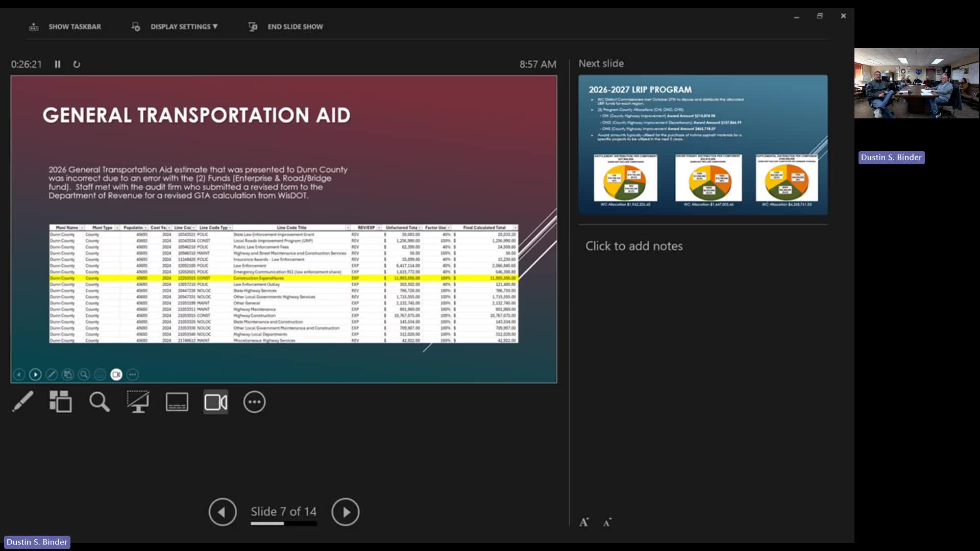Open the Display Settings dropdown
This screenshot has height=551, width=980.
[x=184, y=27]
